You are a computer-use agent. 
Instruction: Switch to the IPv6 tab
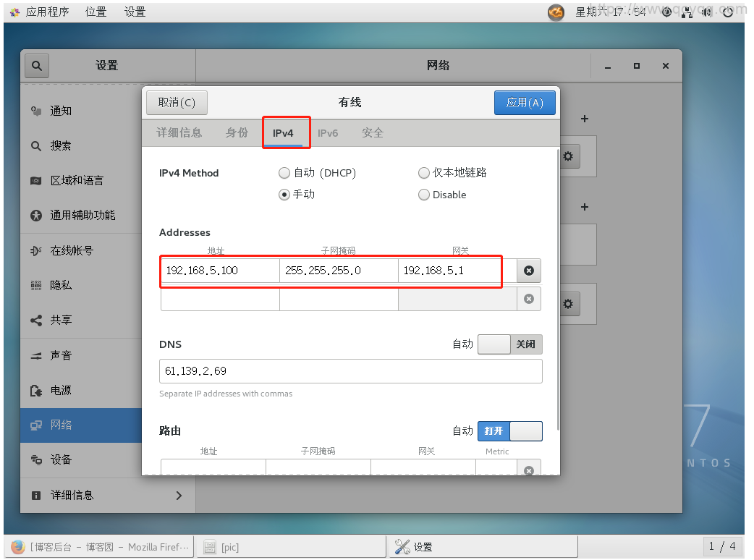coord(328,133)
